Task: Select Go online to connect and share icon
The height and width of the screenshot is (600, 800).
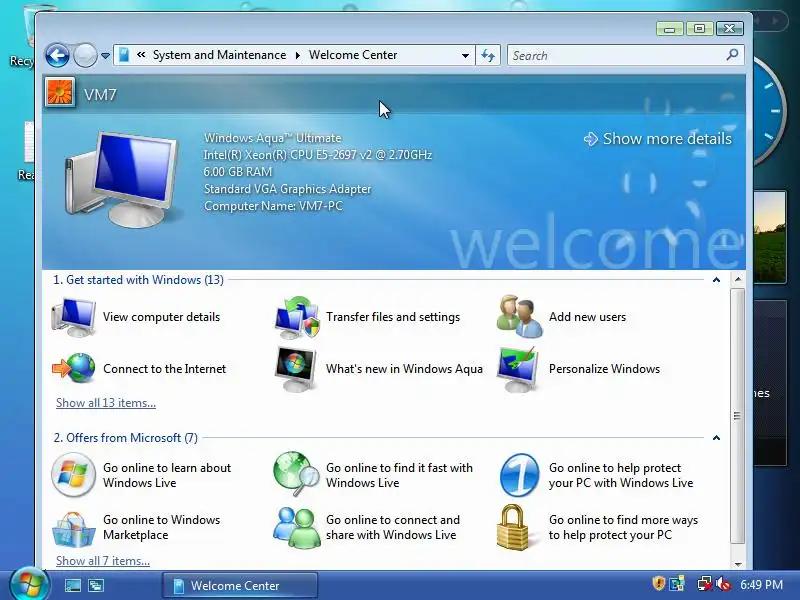Action: pyautogui.click(x=296, y=528)
